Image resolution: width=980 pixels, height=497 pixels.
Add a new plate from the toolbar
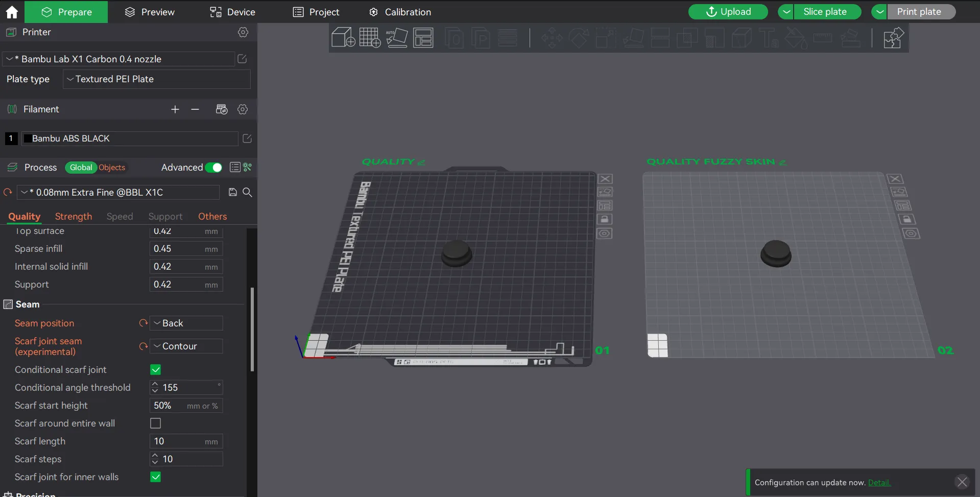coord(370,37)
